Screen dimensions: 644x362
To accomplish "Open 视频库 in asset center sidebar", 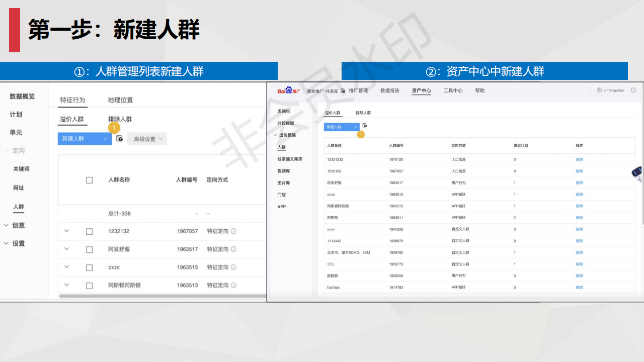I will pos(284,171).
